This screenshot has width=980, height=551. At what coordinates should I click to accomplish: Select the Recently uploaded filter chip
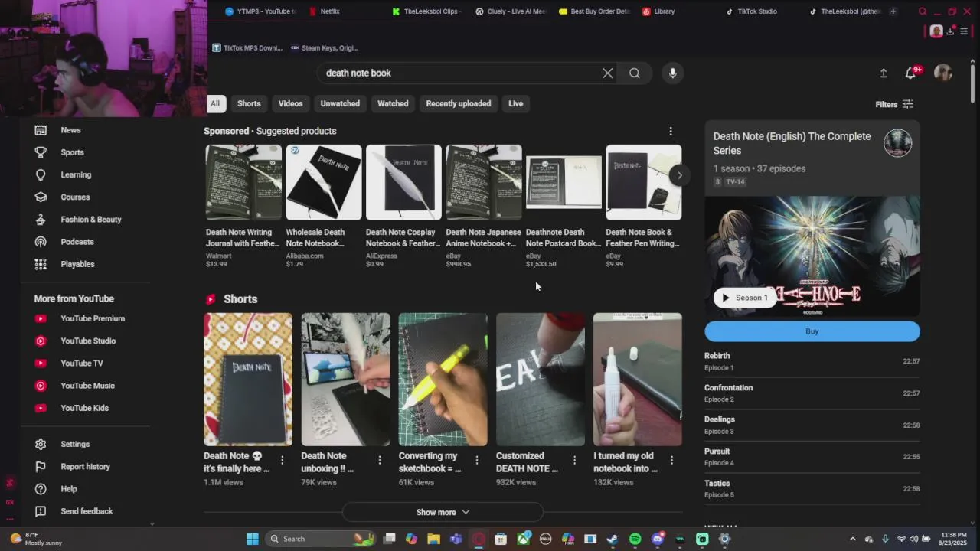pyautogui.click(x=459, y=103)
